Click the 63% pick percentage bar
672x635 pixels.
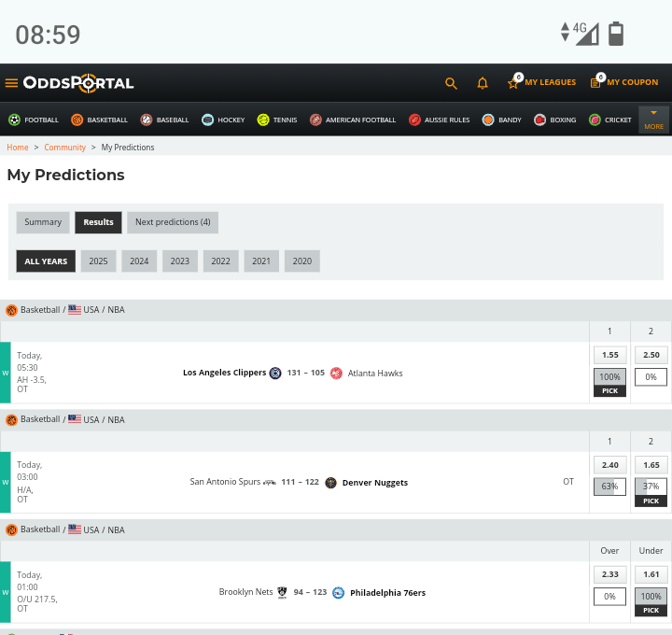609,487
